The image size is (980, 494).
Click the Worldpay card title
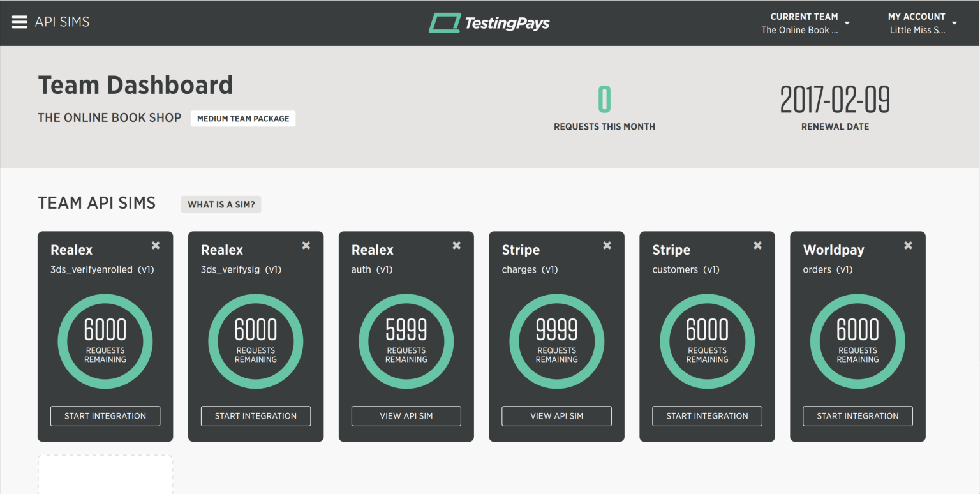(x=834, y=250)
